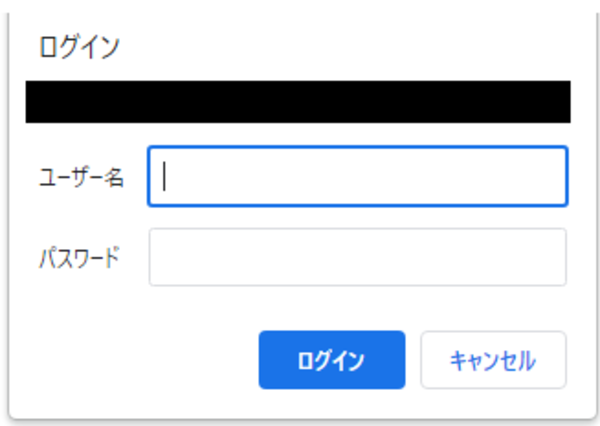600x426 pixels.
Task: Click the ユーザー名 text input field
Action: 357,177
